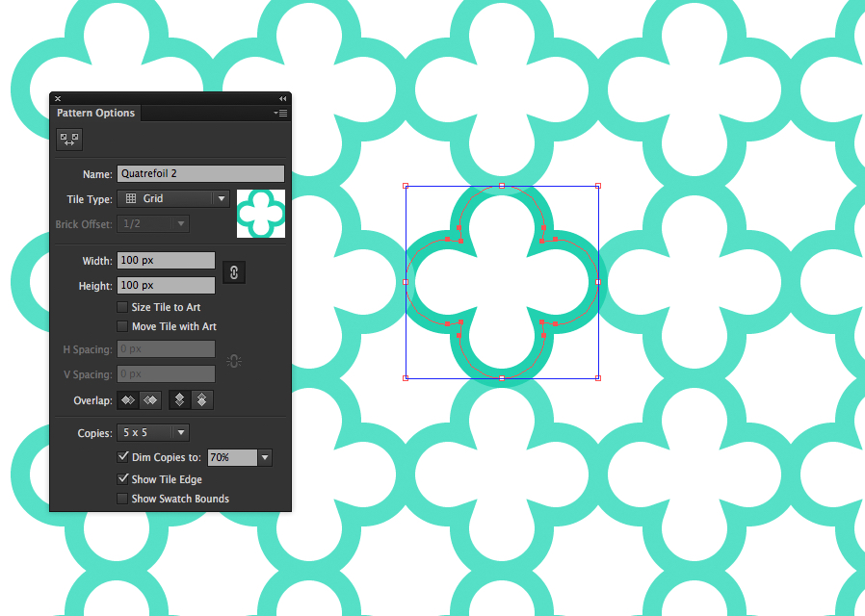Click the grid icon inside Tile Type field

(x=131, y=198)
